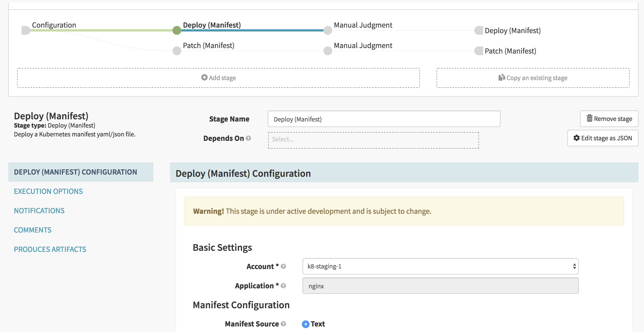Click the Remove stage button
The image size is (644, 332).
[x=609, y=119]
